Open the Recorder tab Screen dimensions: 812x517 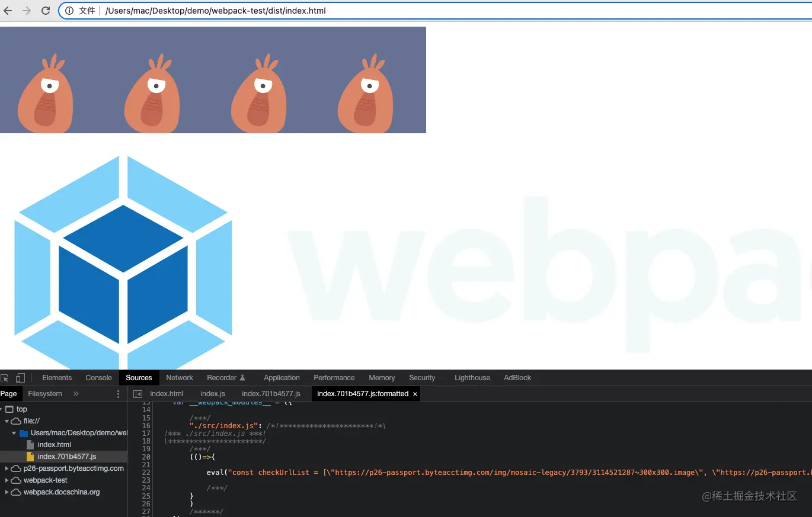pos(226,378)
